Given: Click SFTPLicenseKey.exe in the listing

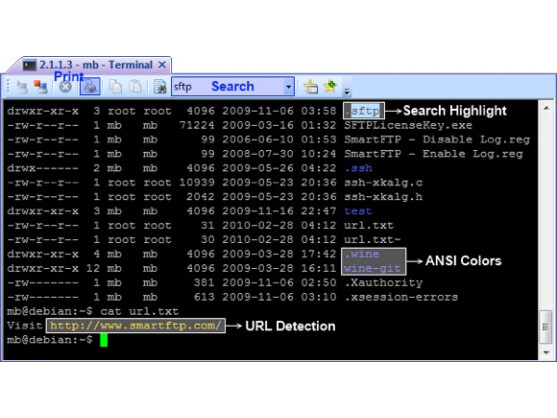Looking at the screenshot, I should [x=408, y=125].
